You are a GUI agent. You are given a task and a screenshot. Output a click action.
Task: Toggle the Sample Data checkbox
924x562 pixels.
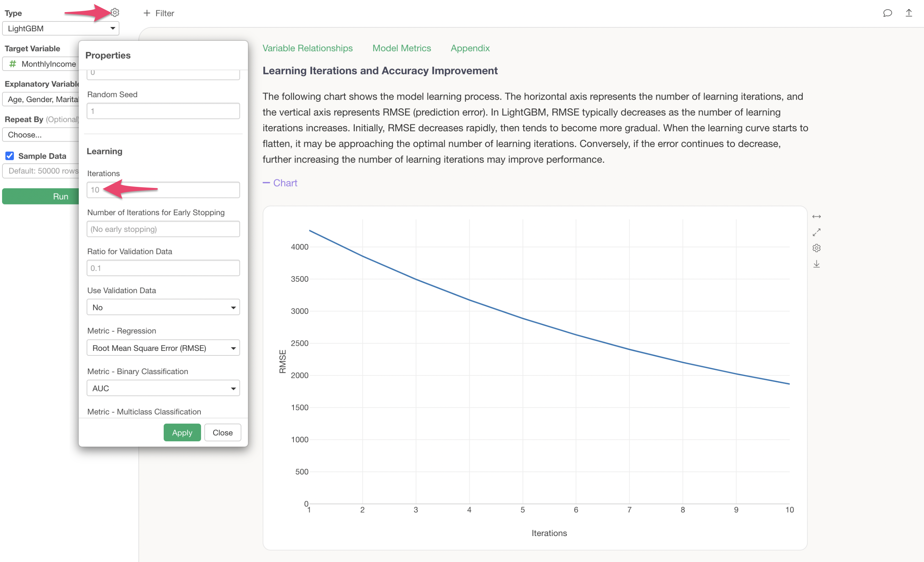tap(10, 156)
